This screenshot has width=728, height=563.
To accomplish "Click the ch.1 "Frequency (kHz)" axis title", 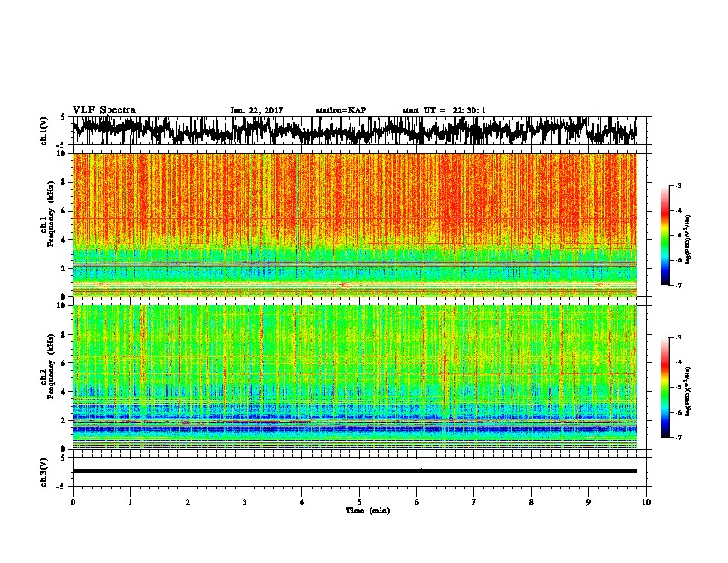I will pyautogui.click(x=51, y=214).
